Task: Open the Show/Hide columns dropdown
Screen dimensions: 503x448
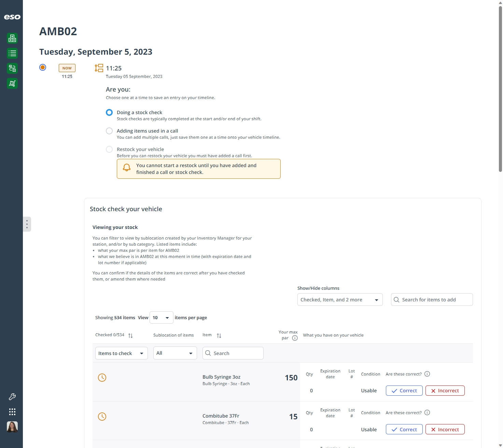Action: [x=340, y=300]
